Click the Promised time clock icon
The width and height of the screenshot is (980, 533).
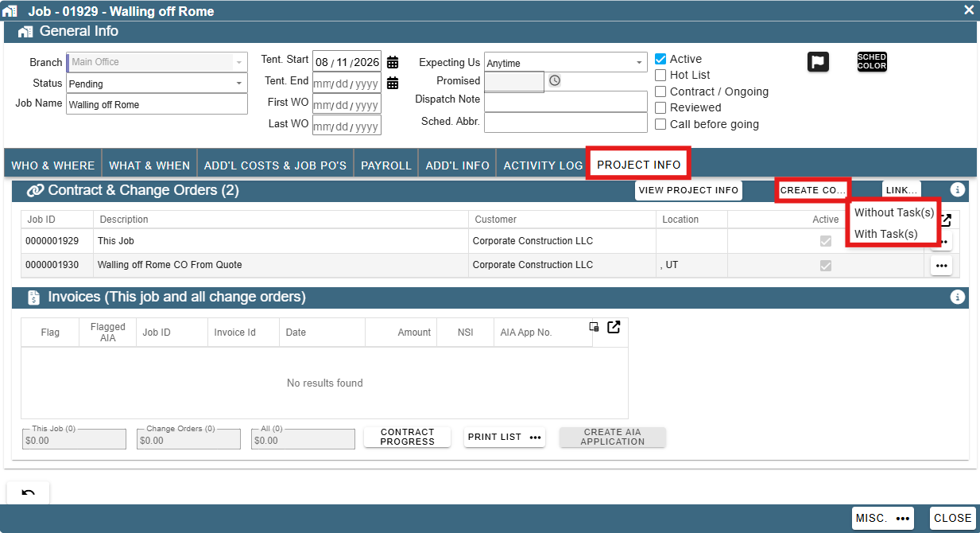(555, 80)
